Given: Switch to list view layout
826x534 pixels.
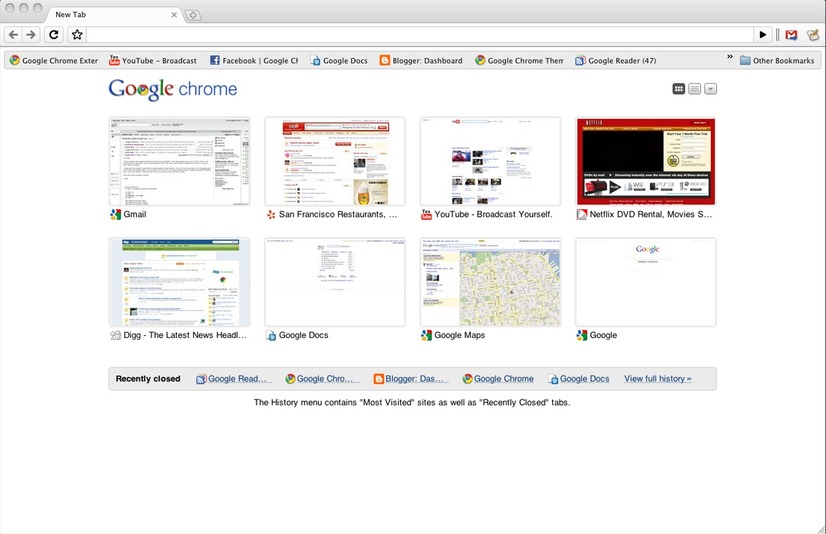Looking at the screenshot, I should pos(695,89).
